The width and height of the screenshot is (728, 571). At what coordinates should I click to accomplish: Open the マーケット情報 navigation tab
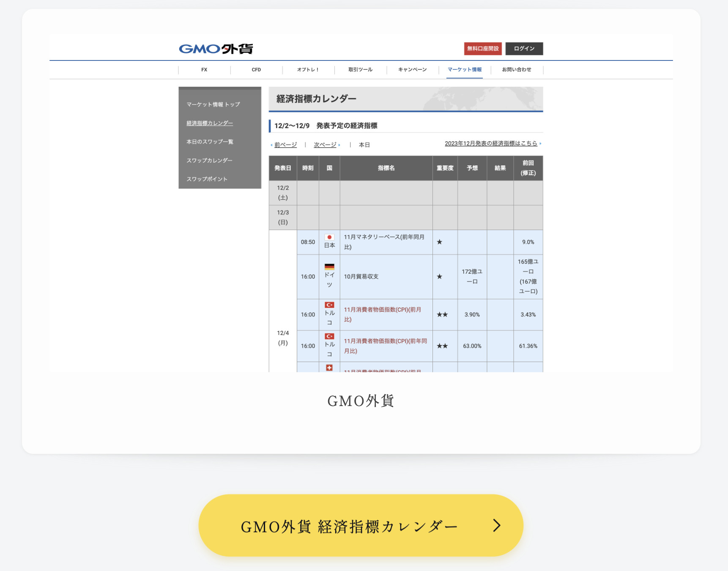click(464, 70)
